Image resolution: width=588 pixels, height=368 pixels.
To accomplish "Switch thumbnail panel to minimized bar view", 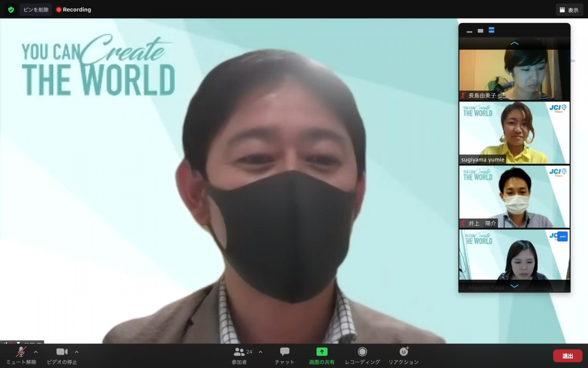I will (x=469, y=31).
